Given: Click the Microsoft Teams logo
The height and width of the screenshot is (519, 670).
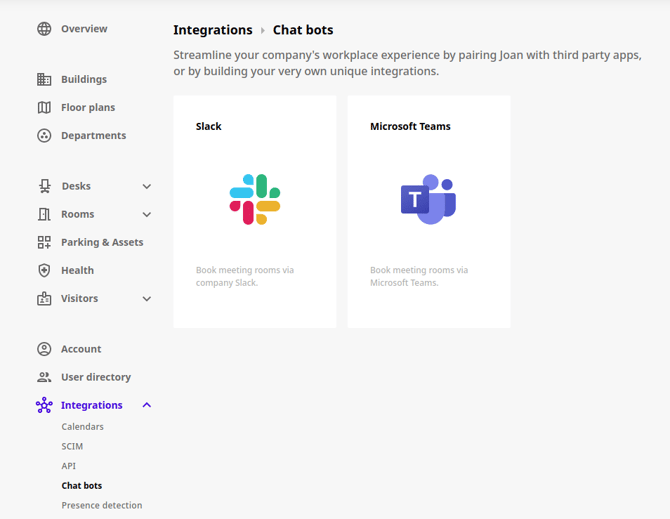Looking at the screenshot, I should click(429, 199).
